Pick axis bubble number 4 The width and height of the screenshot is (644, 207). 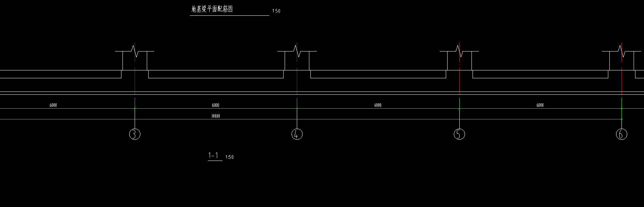coord(297,134)
